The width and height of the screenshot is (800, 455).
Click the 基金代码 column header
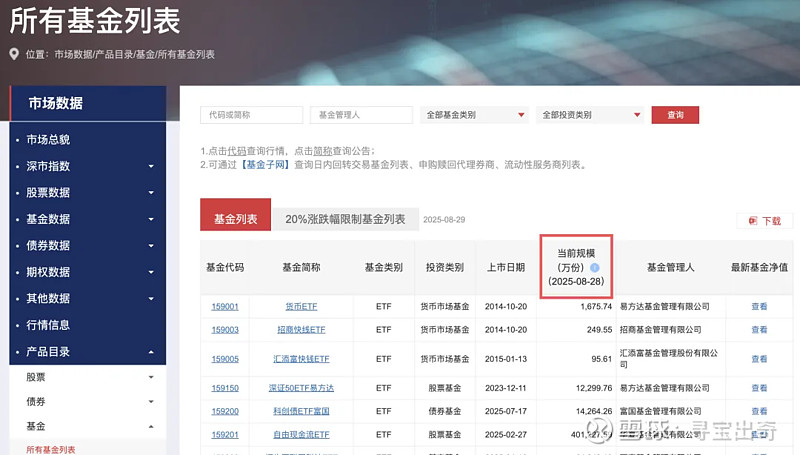[225, 267]
